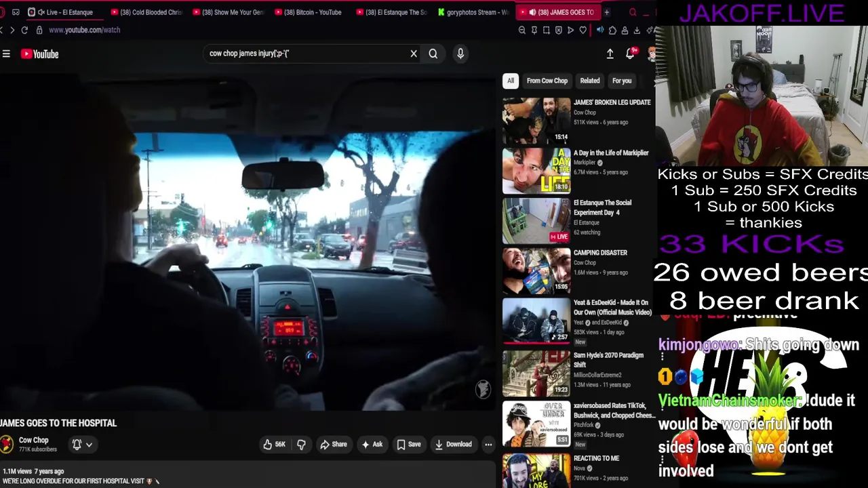Open YouTube notifications bell in header
The height and width of the screenshot is (488, 868).
point(631,54)
